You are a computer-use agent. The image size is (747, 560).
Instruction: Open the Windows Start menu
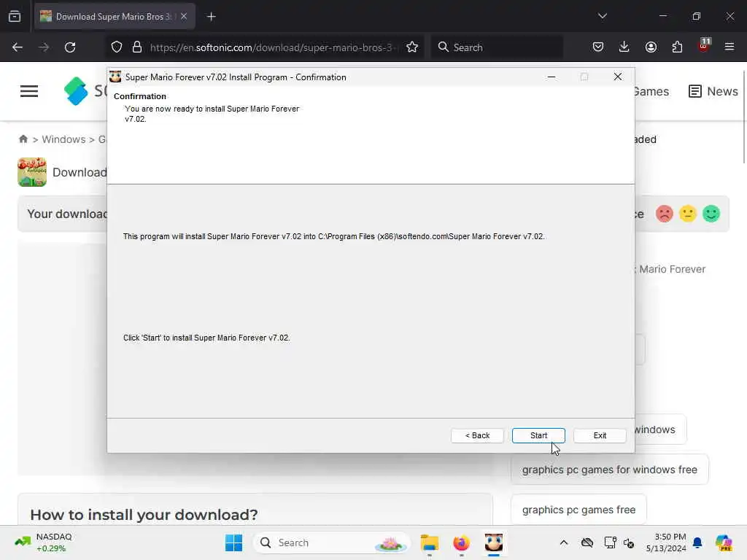pyautogui.click(x=233, y=542)
